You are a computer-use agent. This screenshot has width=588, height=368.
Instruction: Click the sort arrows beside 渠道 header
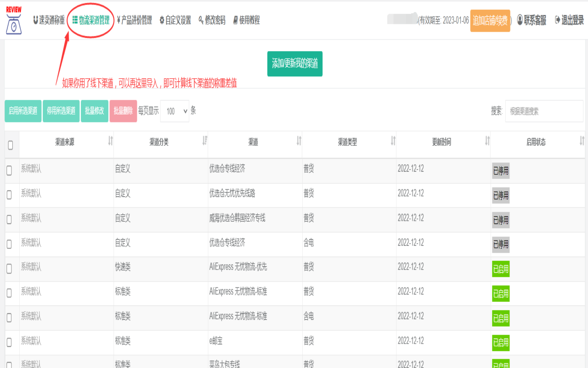[299, 141]
